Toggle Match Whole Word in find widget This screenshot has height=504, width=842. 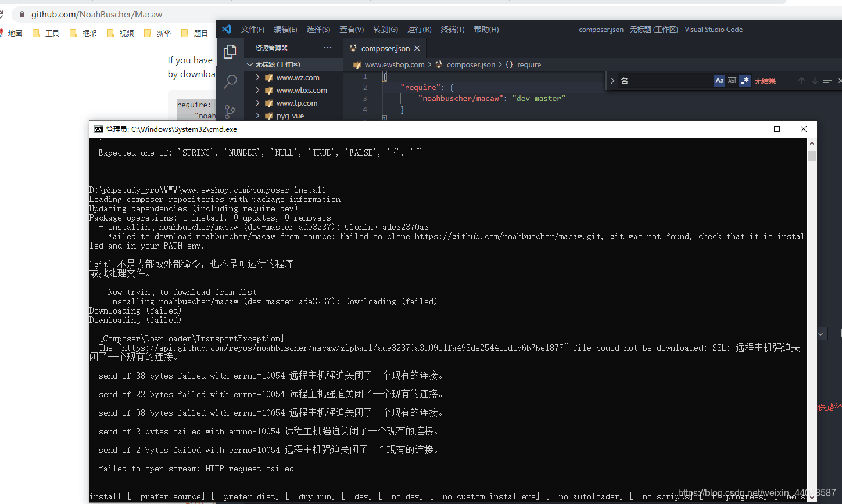coord(732,81)
